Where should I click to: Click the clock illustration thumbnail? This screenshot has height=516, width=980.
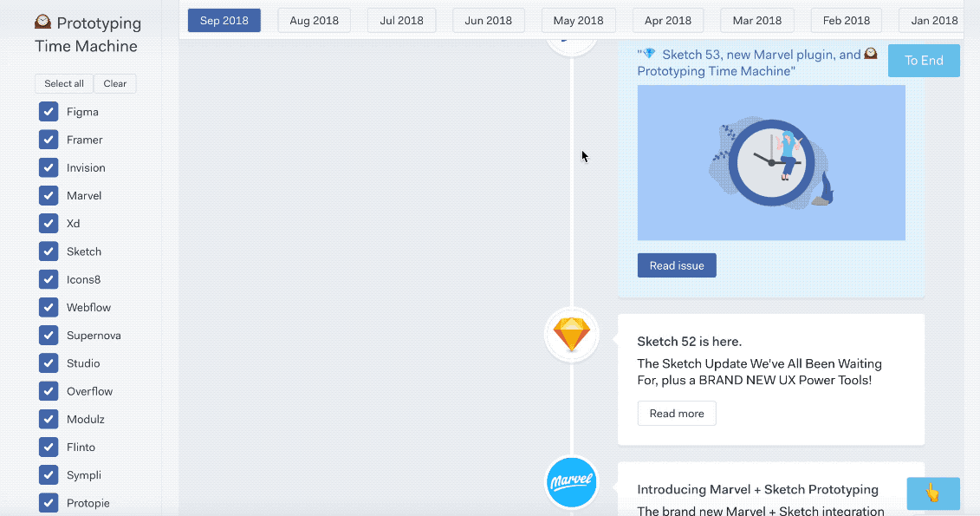click(x=771, y=163)
